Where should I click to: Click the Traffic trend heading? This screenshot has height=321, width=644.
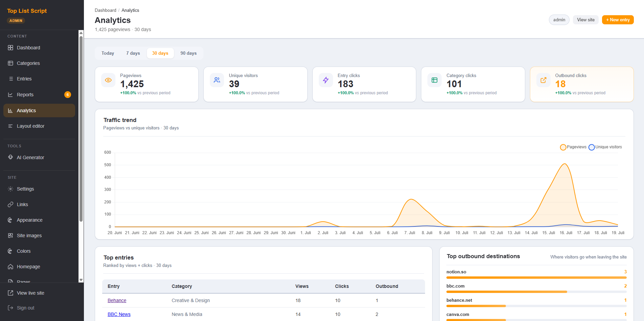(x=120, y=120)
